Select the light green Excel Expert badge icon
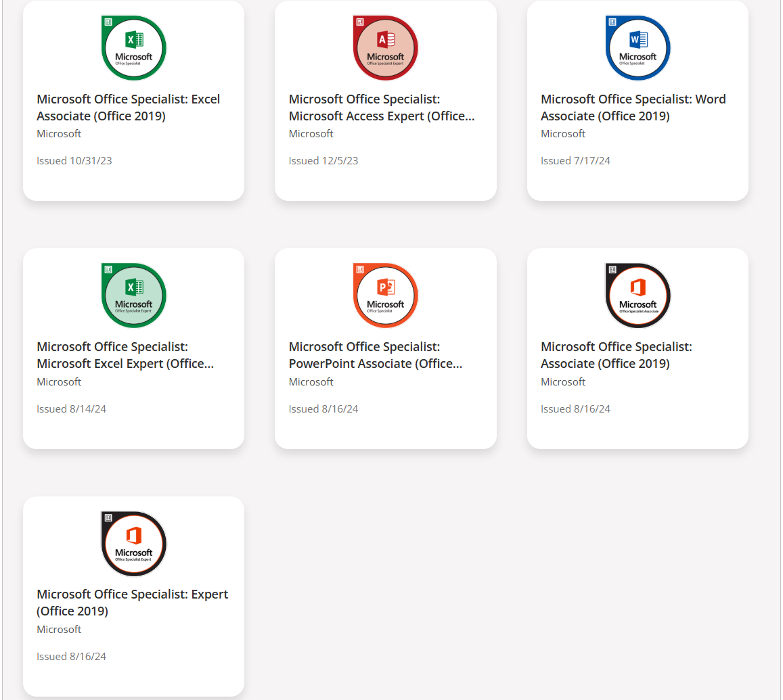 tap(133, 296)
